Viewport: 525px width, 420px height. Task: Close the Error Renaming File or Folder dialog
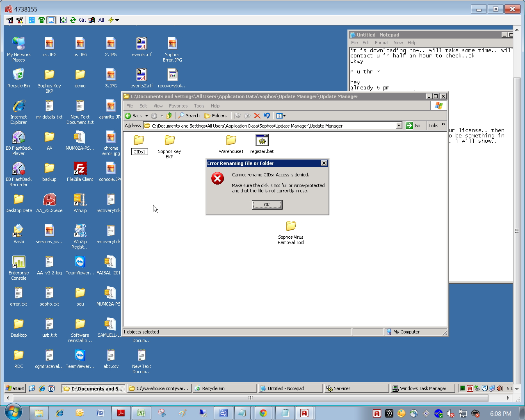[x=324, y=163]
